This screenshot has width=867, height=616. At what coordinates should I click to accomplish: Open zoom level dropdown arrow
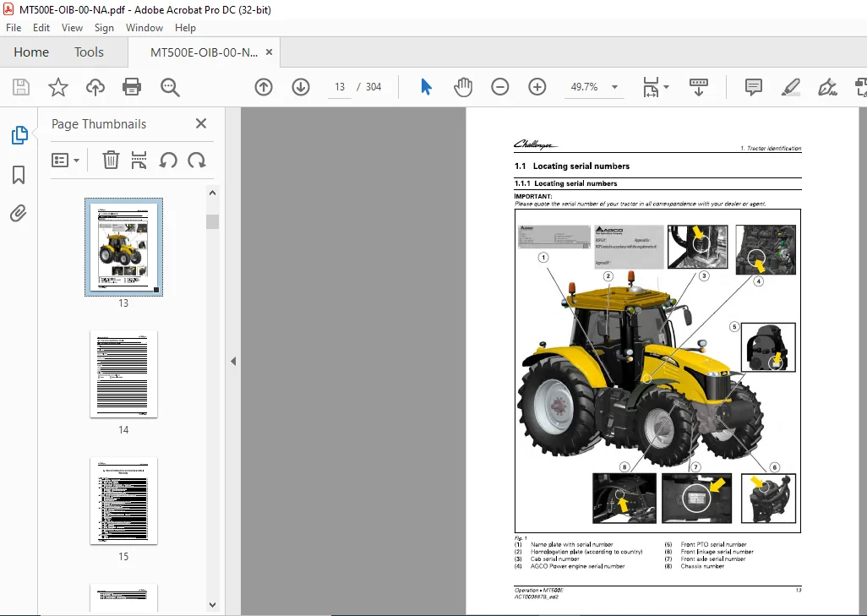point(614,87)
